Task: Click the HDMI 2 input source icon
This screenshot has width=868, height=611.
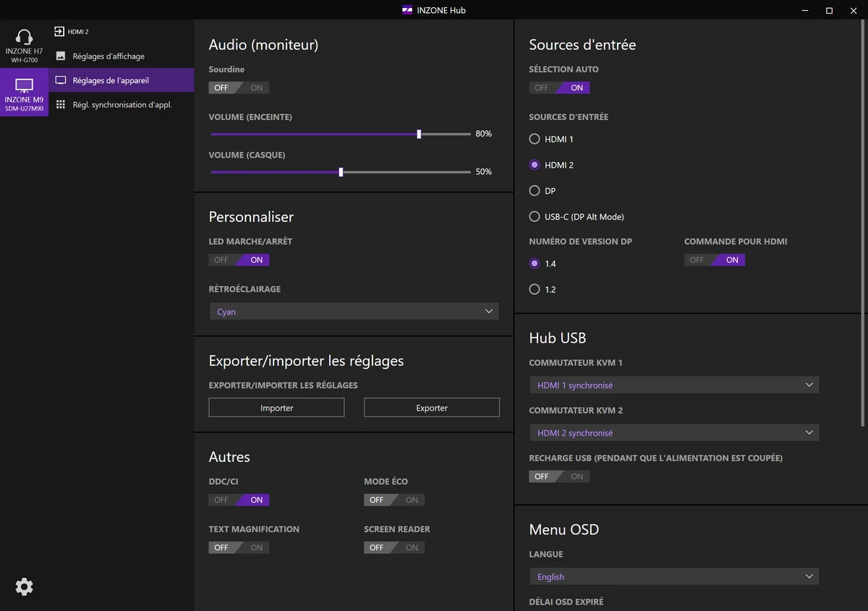Action: pos(59,32)
